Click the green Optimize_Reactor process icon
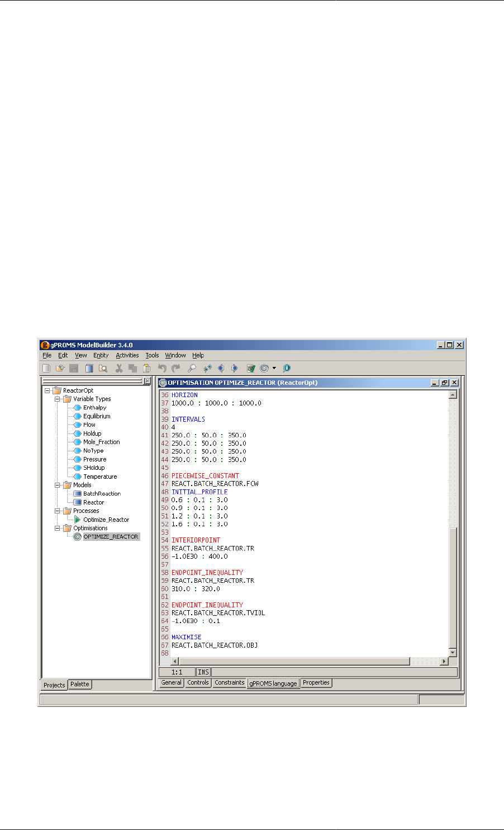504x830 pixels. click(x=78, y=520)
